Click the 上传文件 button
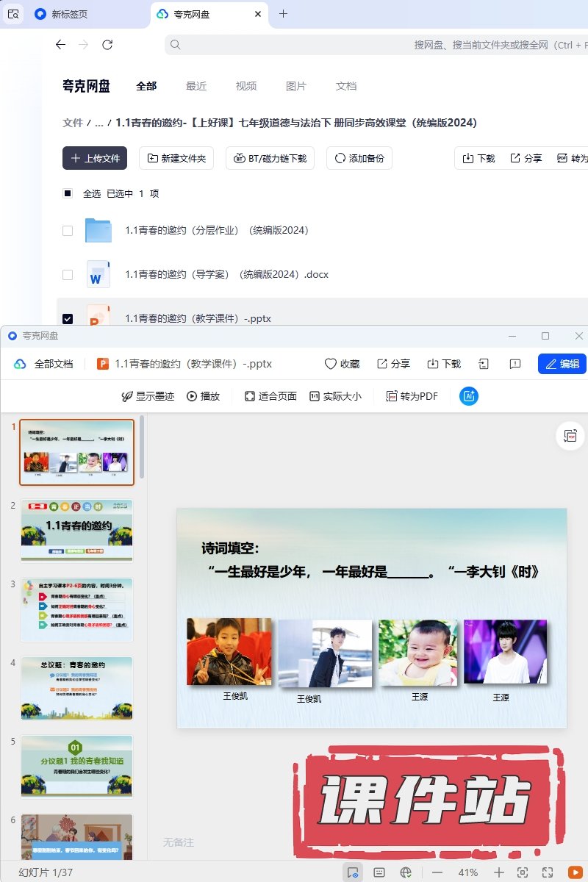 tap(95, 158)
